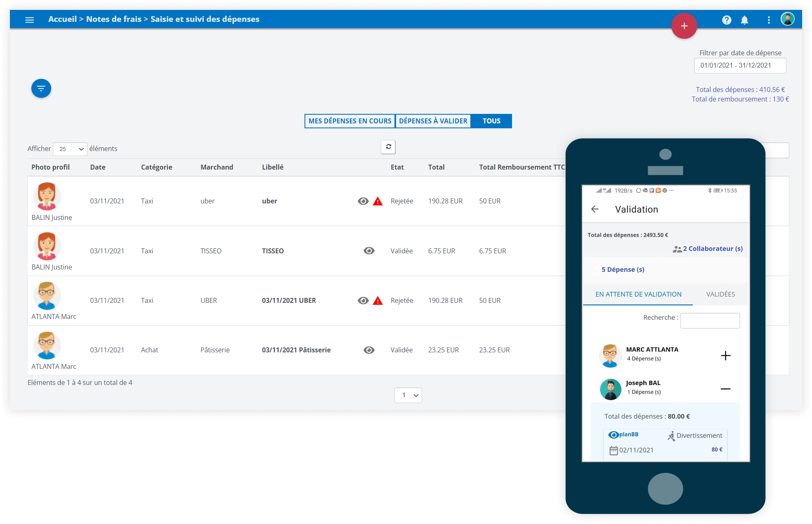The width and height of the screenshot is (812, 524).
Task: View the TISSEO expense details
Action: coord(369,251)
